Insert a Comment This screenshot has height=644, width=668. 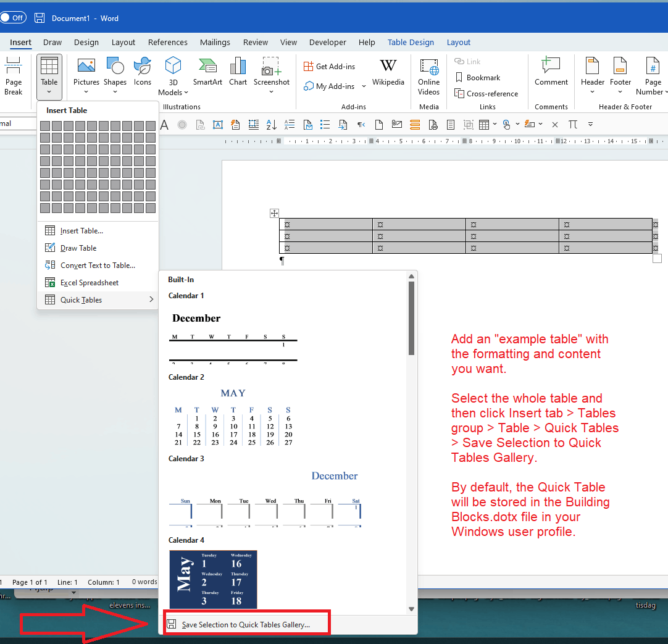click(551, 72)
